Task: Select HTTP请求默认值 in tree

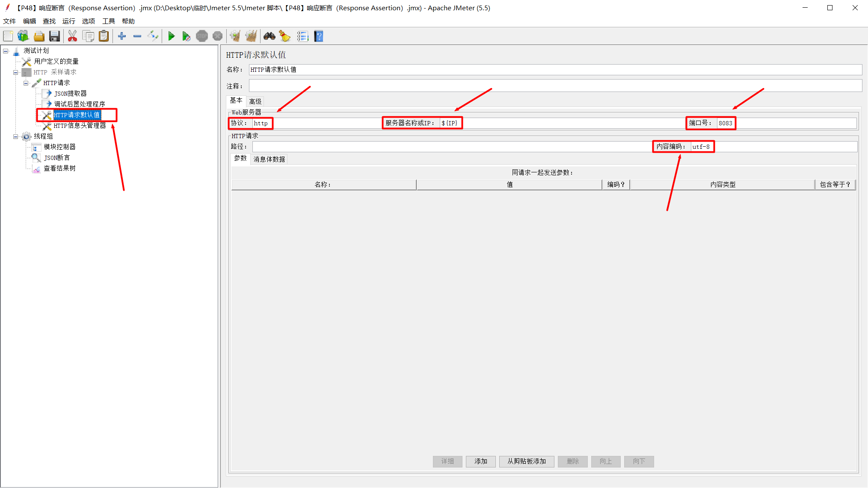Action: coord(77,115)
